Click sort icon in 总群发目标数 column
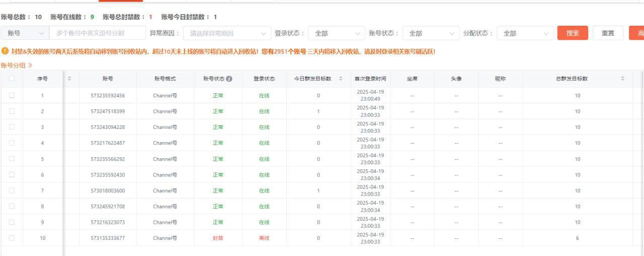 coord(622,79)
